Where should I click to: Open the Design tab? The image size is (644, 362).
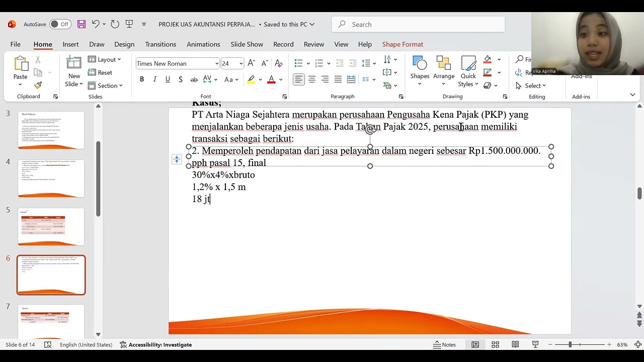(x=124, y=44)
